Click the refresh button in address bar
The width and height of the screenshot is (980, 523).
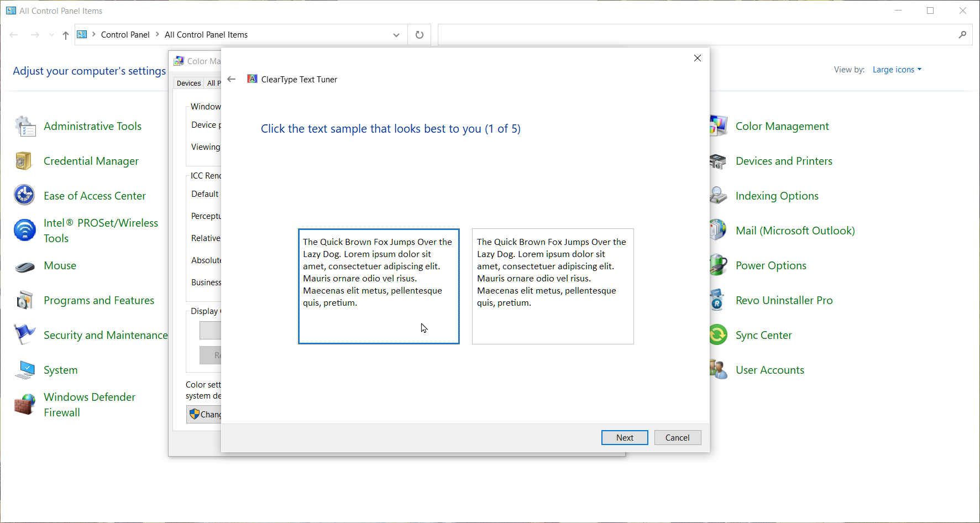tap(420, 35)
